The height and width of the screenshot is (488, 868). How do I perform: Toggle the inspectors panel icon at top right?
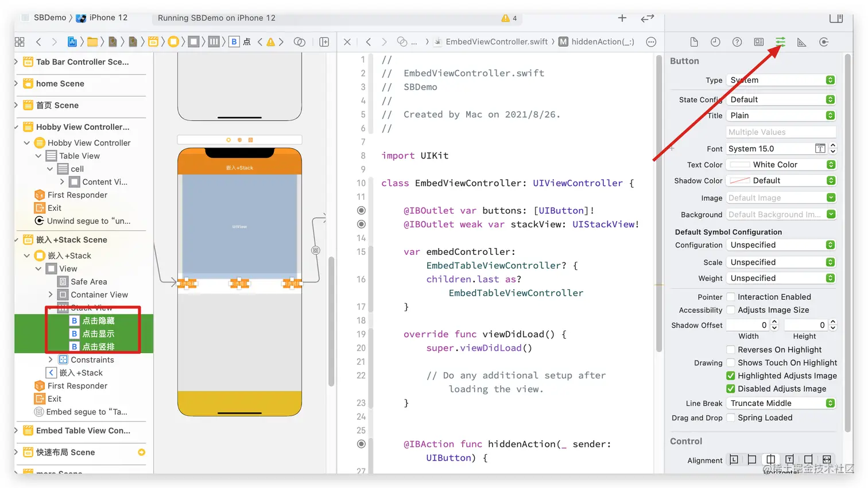click(x=836, y=18)
